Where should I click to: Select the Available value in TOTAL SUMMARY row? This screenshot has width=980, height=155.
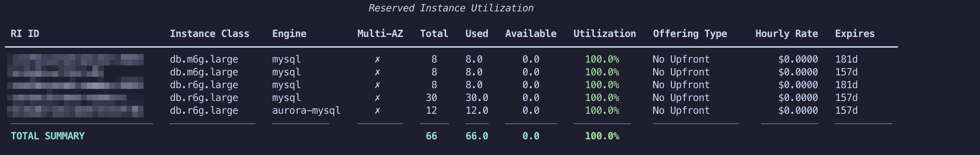[x=531, y=136]
